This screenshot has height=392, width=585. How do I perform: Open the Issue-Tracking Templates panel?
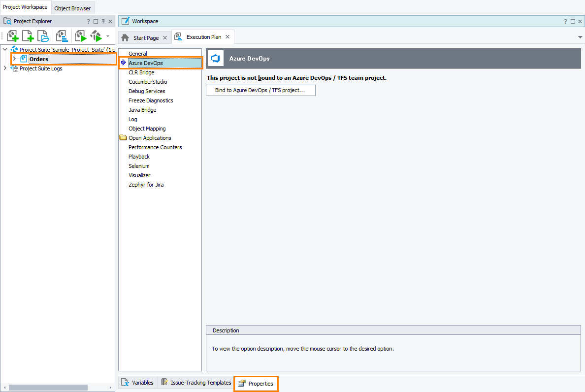(x=196, y=382)
